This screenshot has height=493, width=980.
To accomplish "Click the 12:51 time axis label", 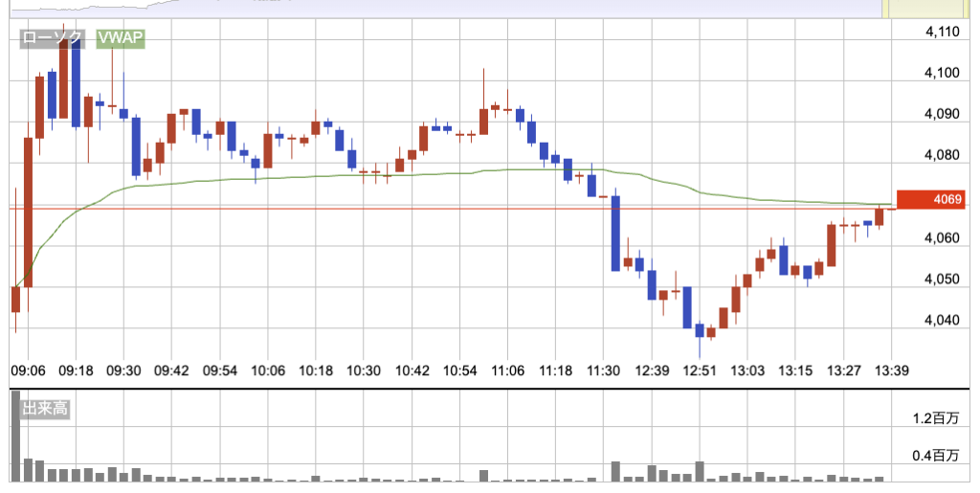I will (700, 370).
